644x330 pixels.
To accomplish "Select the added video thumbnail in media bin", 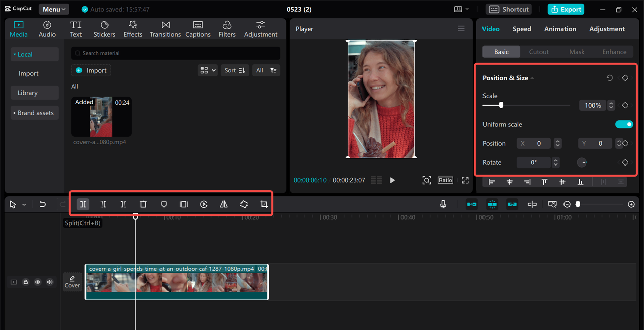I will pyautogui.click(x=102, y=117).
